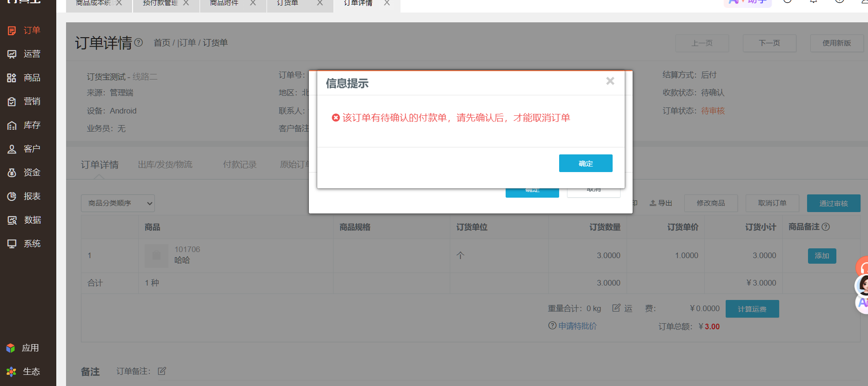Click the help icon next to 商品备注
Image resolution: width=868 pixels, height=386 pixels.
tap(826, 227)
